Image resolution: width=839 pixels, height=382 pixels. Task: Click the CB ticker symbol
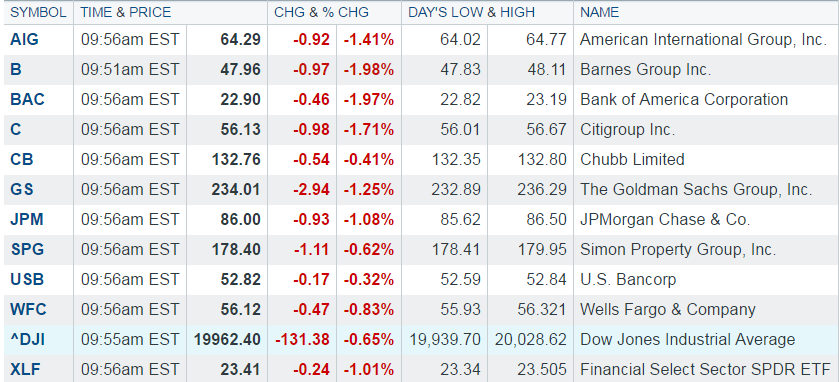(21, 159)
